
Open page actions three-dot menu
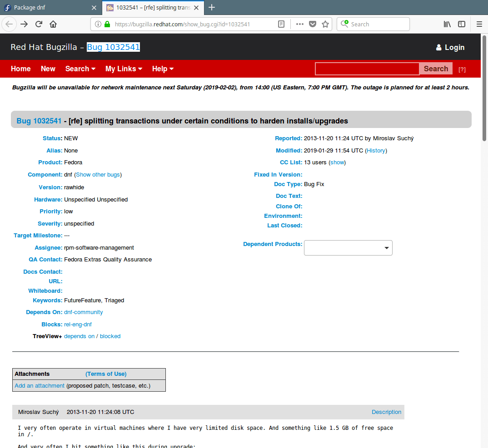pos(300,24)
